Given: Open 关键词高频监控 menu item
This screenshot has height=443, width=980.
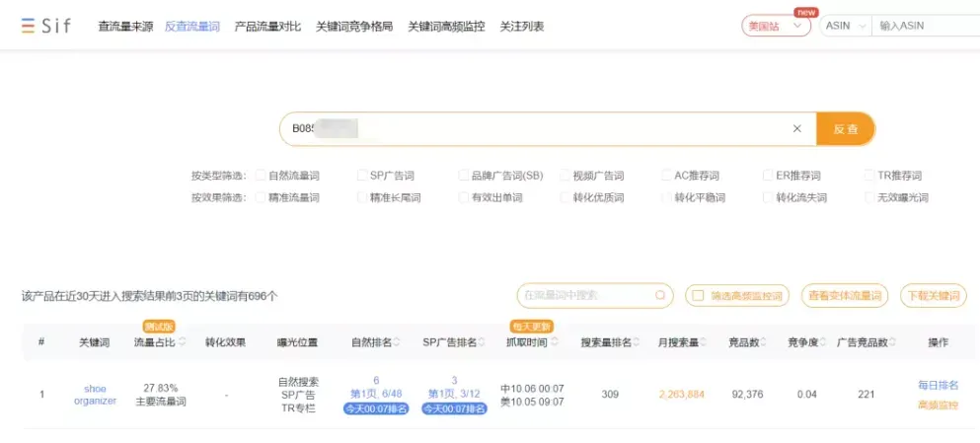Looking at the screenshot, I should (446, 27).
